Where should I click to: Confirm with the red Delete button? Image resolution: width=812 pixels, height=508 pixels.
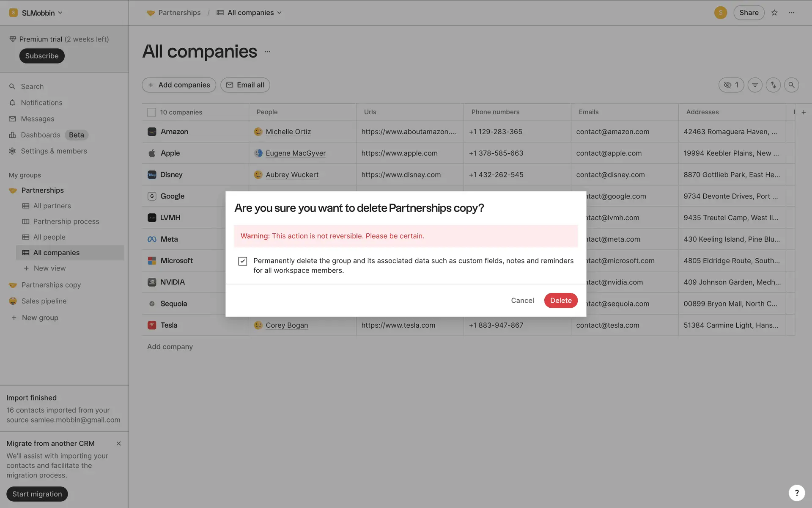(561, 301)
